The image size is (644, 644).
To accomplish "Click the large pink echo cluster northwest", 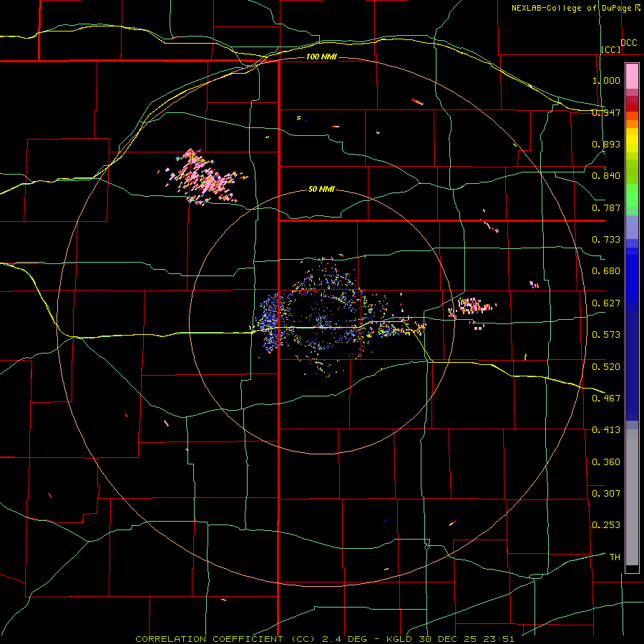I will tap(203, 177).
